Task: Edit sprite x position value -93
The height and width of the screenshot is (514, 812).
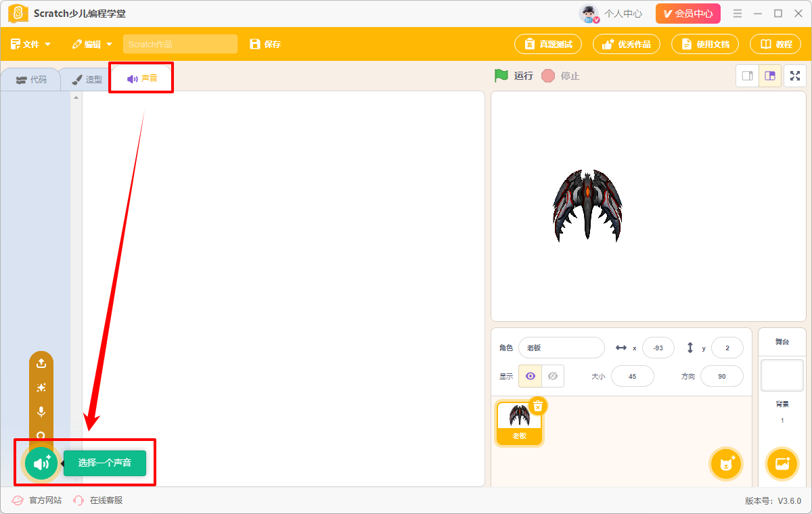Action: [658, 348]
